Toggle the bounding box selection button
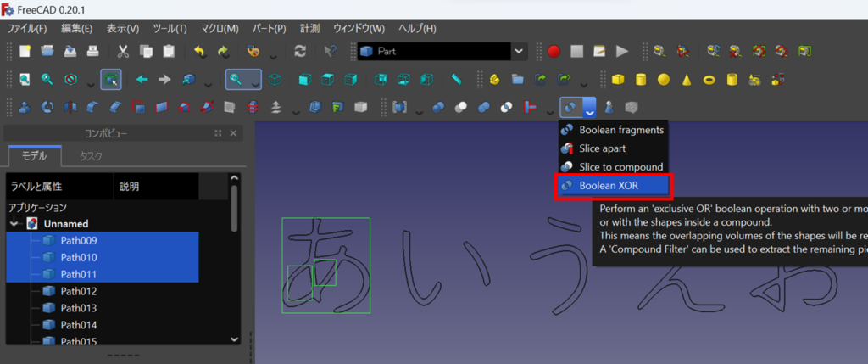Screen dimensions: 868x364 click(111, 79)
